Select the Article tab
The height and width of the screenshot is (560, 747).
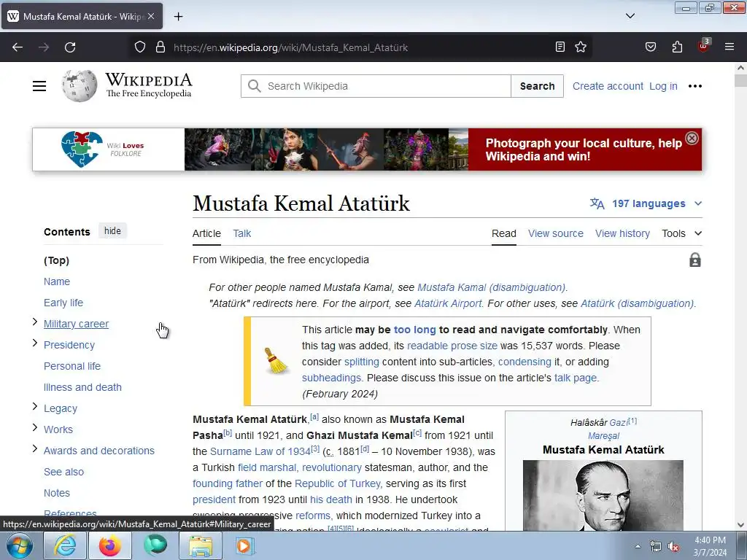coord(206,233)
